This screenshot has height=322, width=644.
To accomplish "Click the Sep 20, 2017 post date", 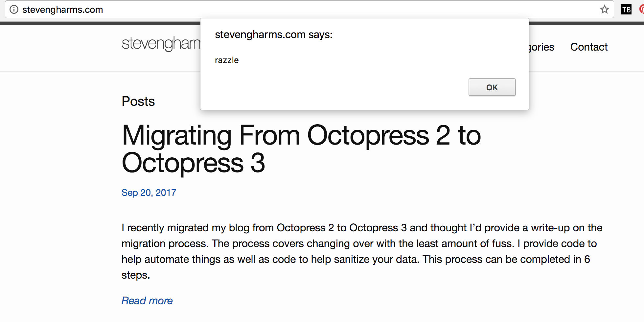I will coord(149,193).
